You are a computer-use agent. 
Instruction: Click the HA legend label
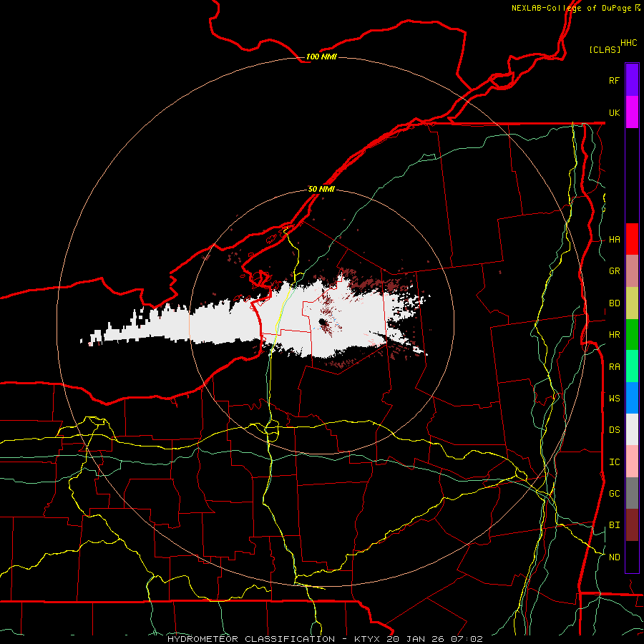[614, 240]
